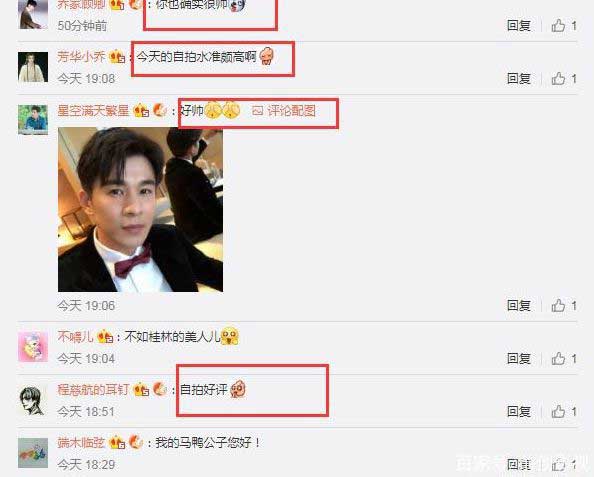Reply to the 自拍好评 comment
The width and height of the screenshot is (594, 477).
tap(519, 411)
